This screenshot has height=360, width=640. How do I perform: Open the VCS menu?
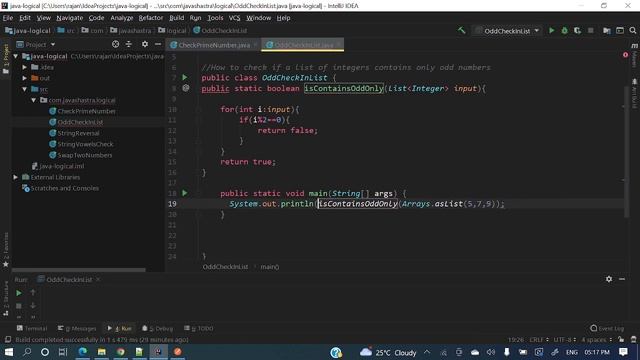coord(234,18)
